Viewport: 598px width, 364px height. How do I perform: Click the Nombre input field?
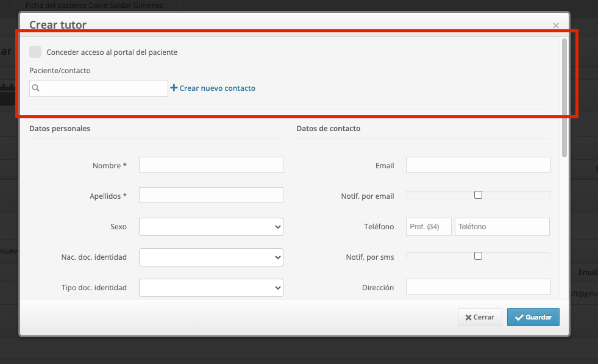coord(211,165)
